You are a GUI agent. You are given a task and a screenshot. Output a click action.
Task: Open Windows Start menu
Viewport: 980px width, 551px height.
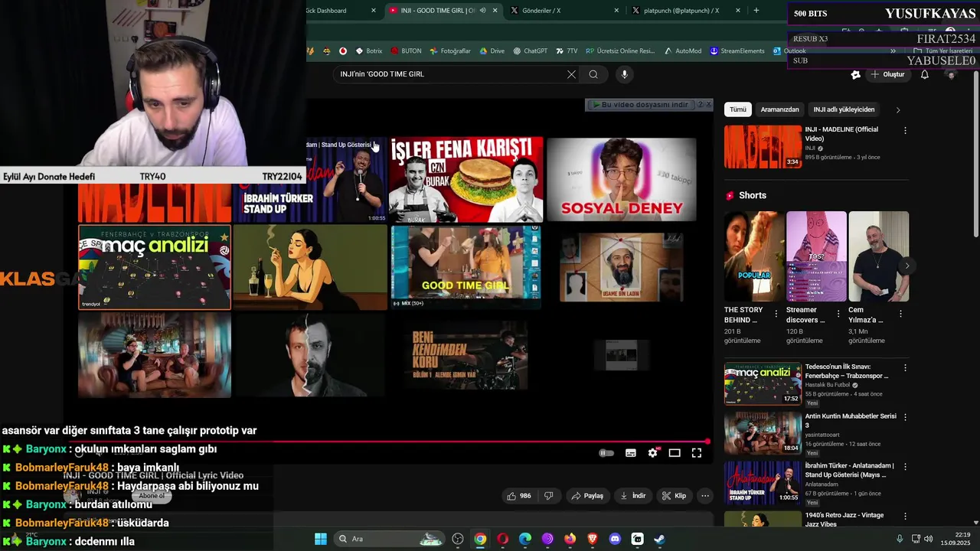pos(321,539)
